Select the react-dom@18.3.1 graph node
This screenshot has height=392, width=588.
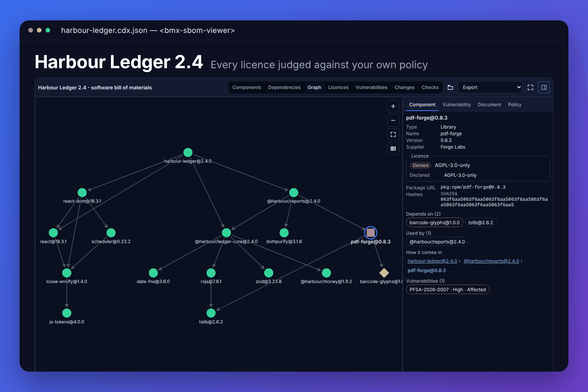click(82, 192)
